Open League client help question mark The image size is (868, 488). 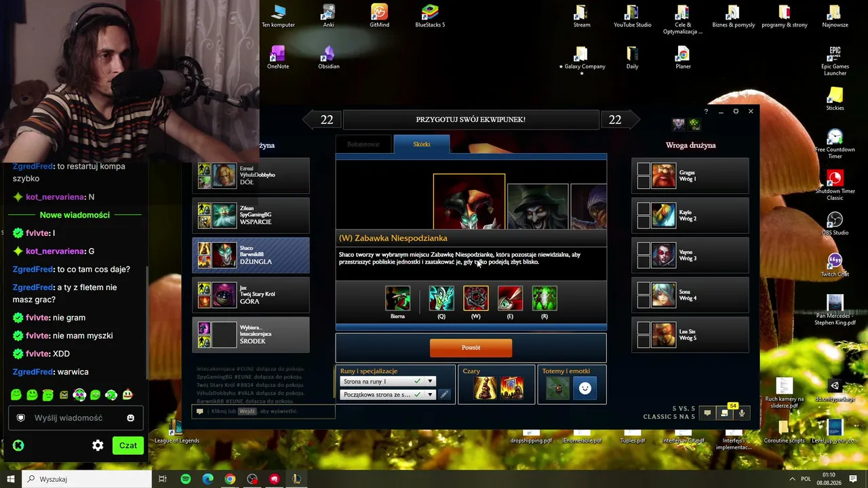point(706,111)
